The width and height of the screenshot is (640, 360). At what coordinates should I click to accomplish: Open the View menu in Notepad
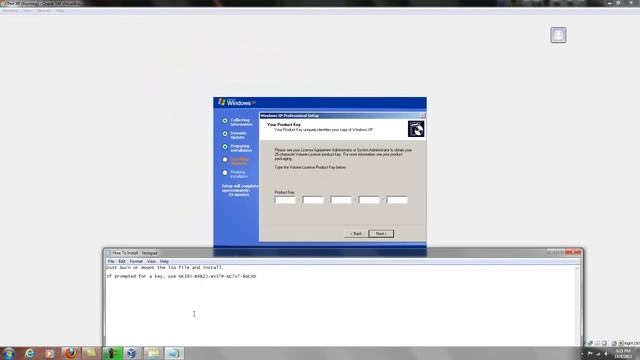click(x=151, y=261)
